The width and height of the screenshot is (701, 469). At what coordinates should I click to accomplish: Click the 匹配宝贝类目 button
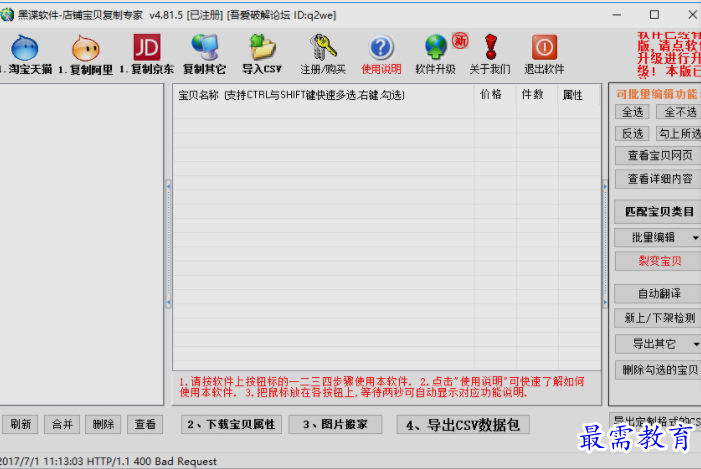[659, 211]
